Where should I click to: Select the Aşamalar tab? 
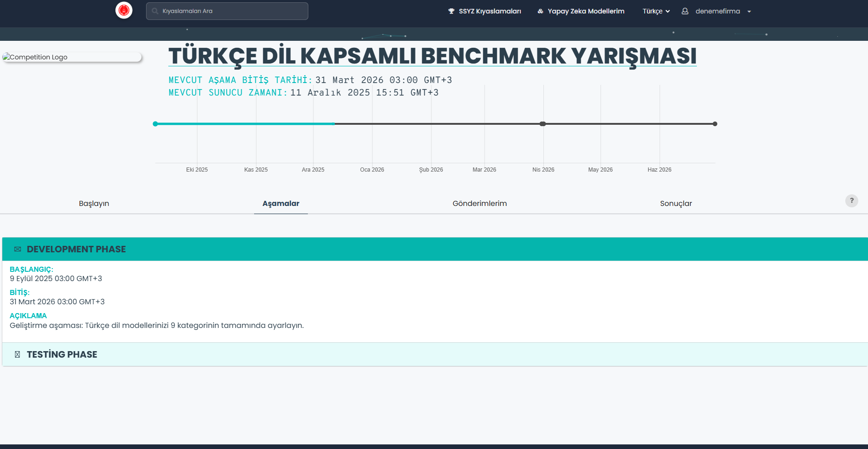click(281, 204)
